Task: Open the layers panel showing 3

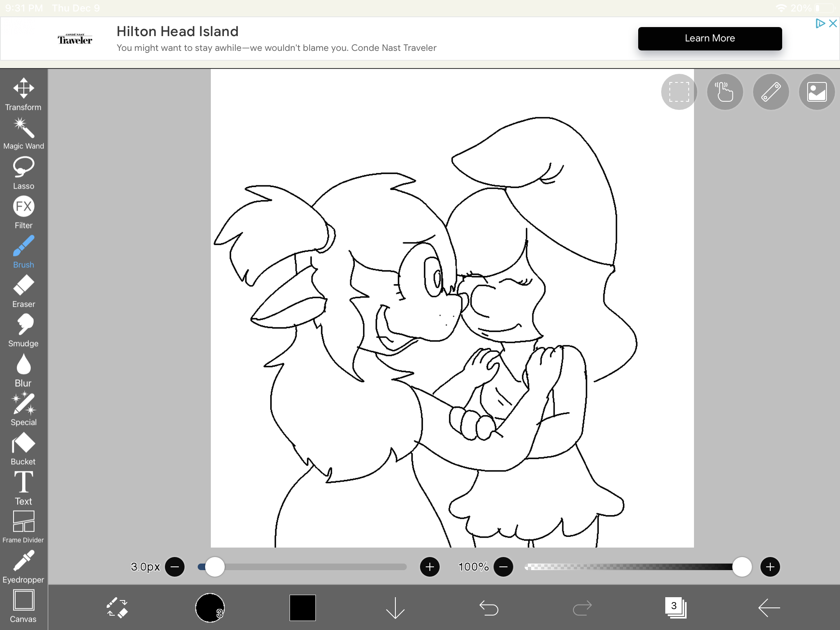Action: click(675, 607)
